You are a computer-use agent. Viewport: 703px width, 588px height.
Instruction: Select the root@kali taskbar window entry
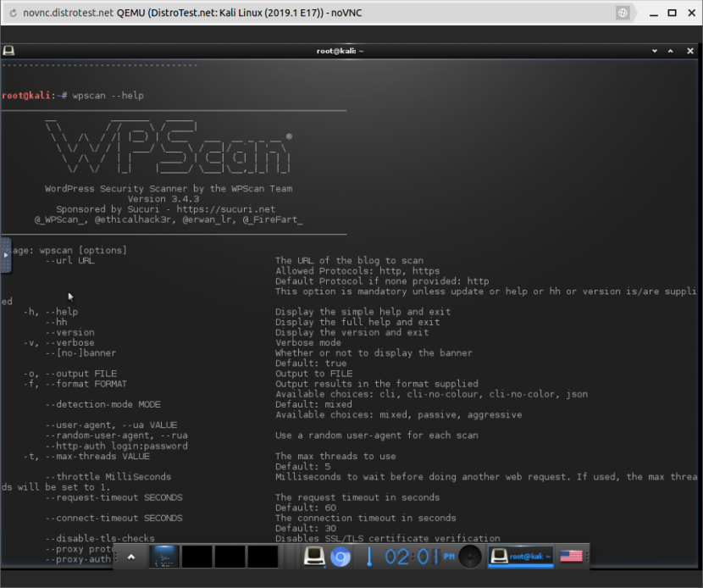coord(521,557)
